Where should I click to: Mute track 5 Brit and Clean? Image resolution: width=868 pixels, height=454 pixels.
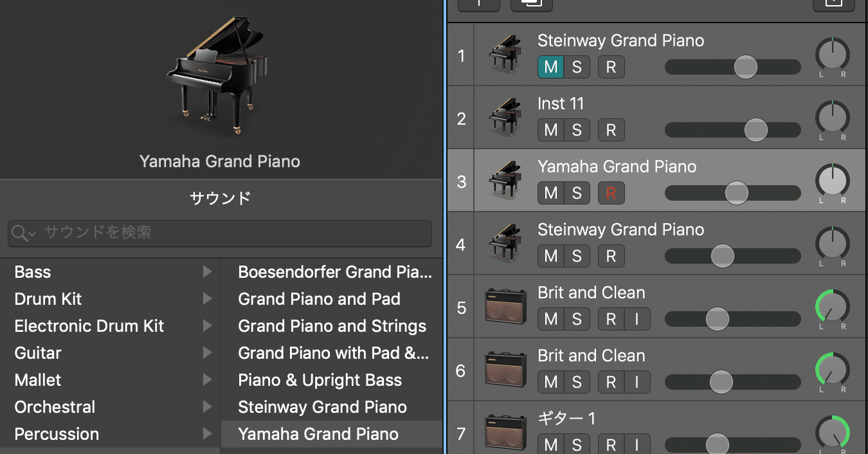[x=551, y=319]
